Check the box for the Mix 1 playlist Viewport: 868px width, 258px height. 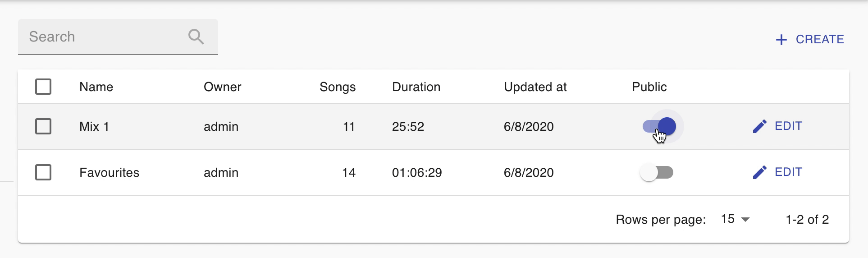point(43,126)
